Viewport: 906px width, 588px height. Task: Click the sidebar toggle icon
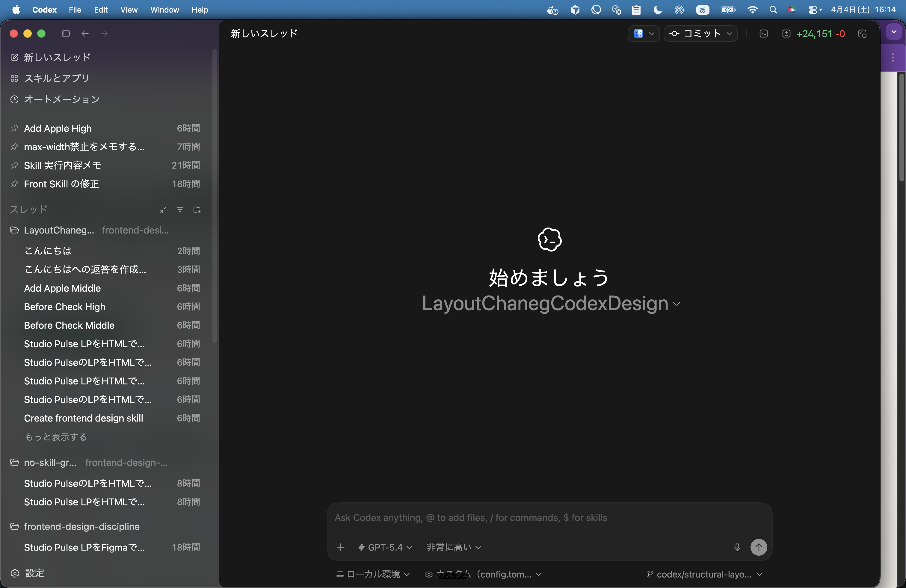[66, 34]
